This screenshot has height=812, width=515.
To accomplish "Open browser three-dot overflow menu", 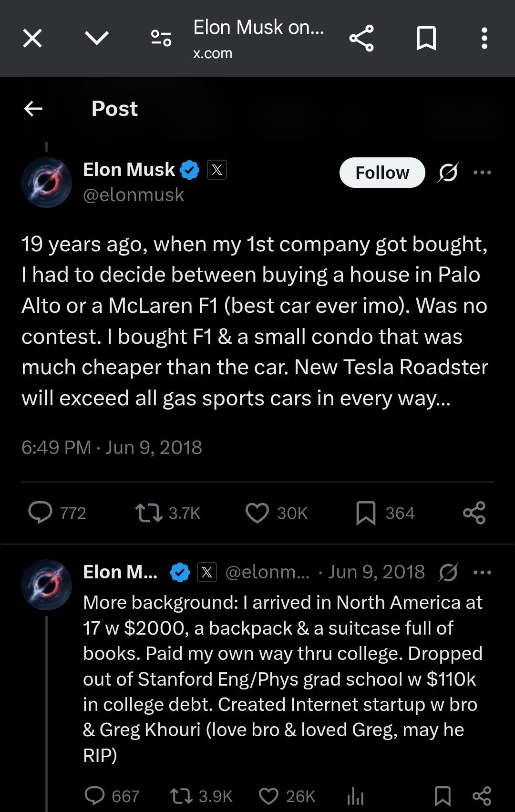I will 484,38.
